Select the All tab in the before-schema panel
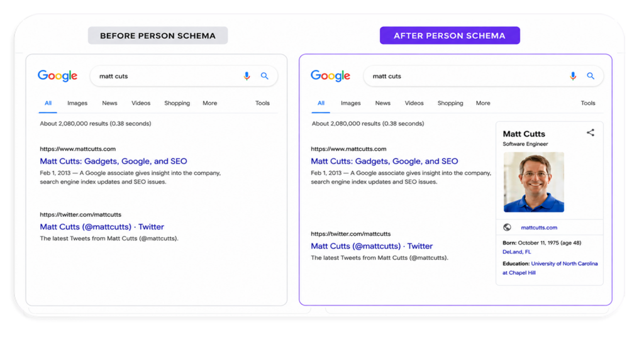The width and height of the screenshot is (644, 337). pyautogui.click(x=48, y=103)
